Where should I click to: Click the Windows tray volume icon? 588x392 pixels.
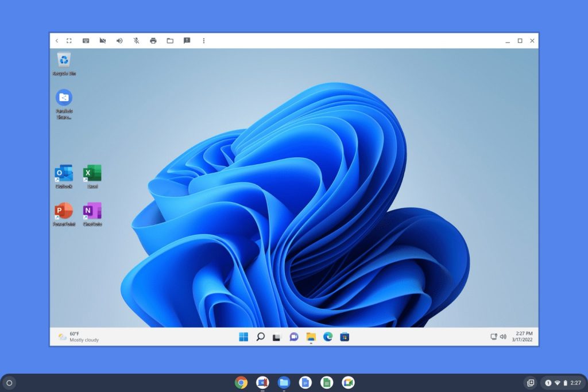pos(503,336)
